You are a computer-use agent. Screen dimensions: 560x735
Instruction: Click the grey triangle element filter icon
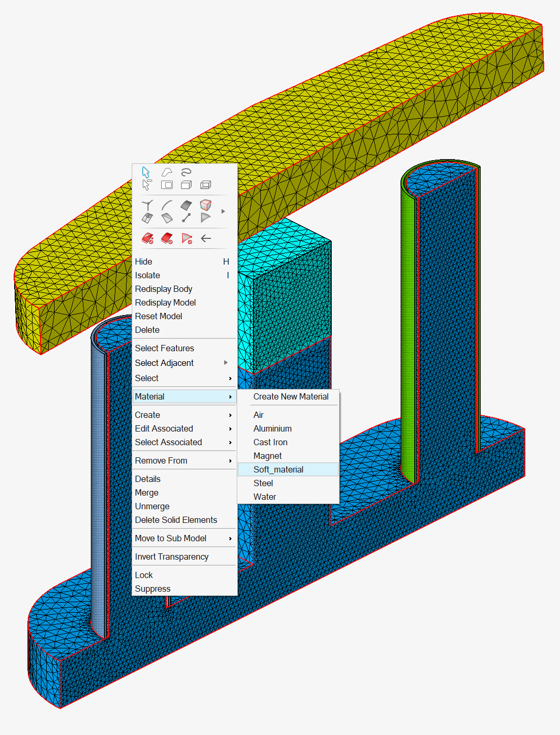(x=206, y=218)
